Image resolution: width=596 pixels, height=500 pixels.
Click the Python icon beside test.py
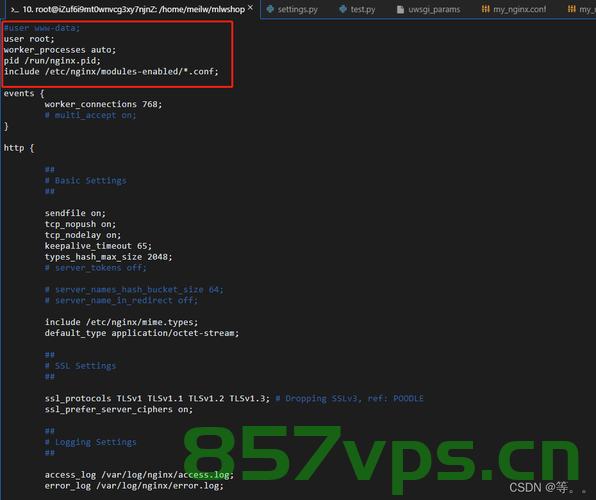[343, 9]
